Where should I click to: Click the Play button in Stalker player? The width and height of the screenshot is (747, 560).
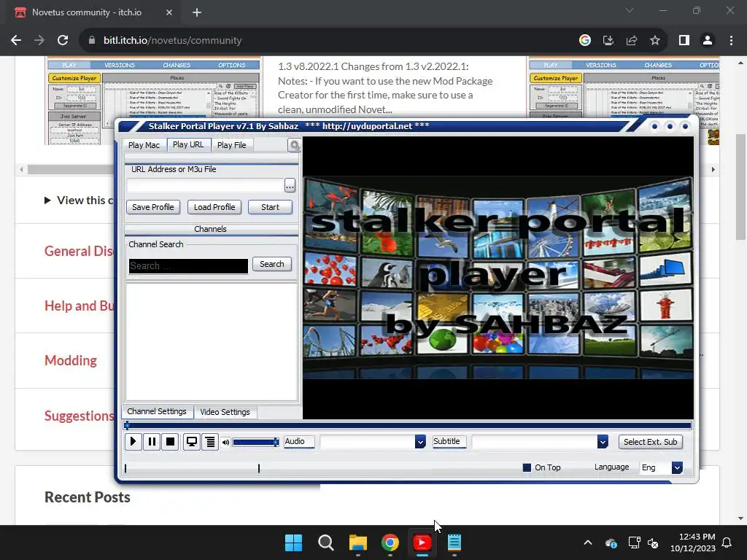tap(133, 442)
